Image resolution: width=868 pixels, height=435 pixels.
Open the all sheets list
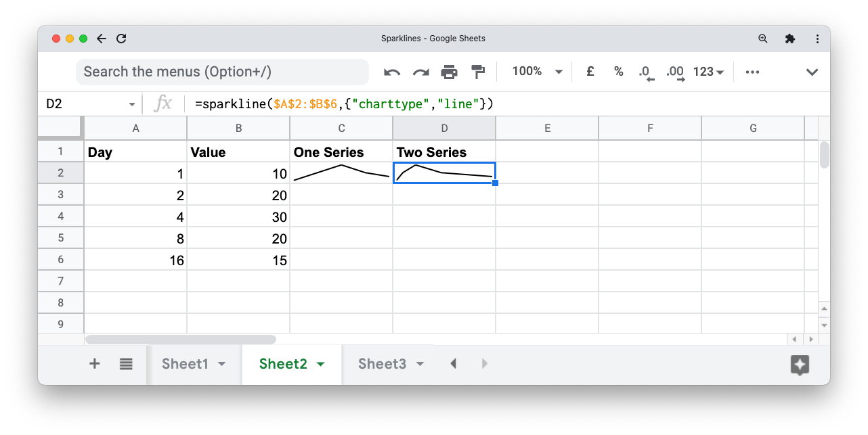coord(126,363)
